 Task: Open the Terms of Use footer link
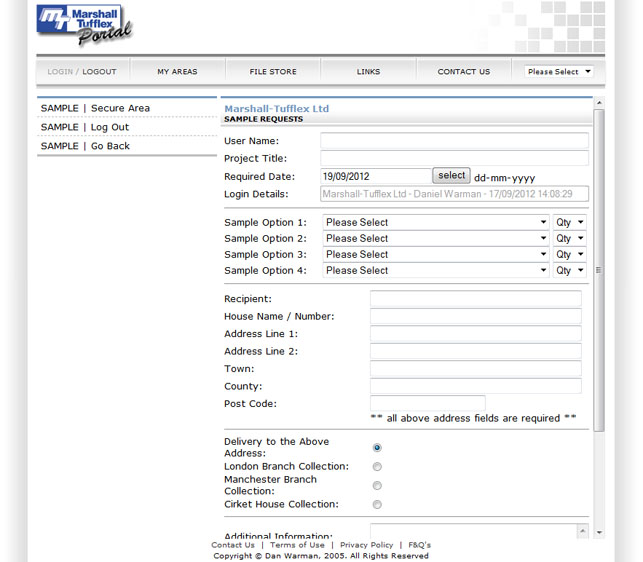point(297,545)
